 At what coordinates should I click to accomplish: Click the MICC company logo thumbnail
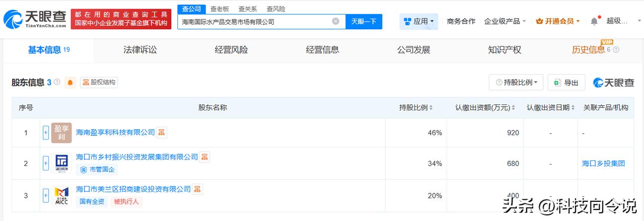[x=61, y=195]
